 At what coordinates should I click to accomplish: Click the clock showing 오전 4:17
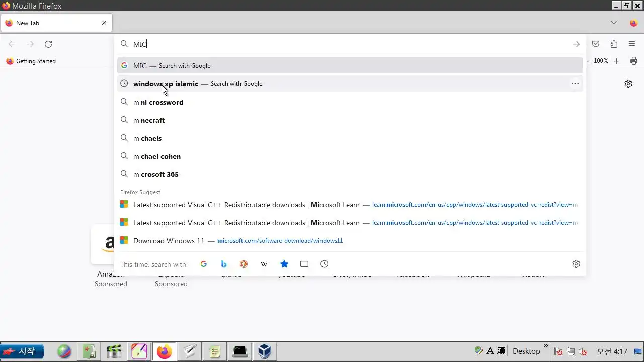[x=612, y=351]
